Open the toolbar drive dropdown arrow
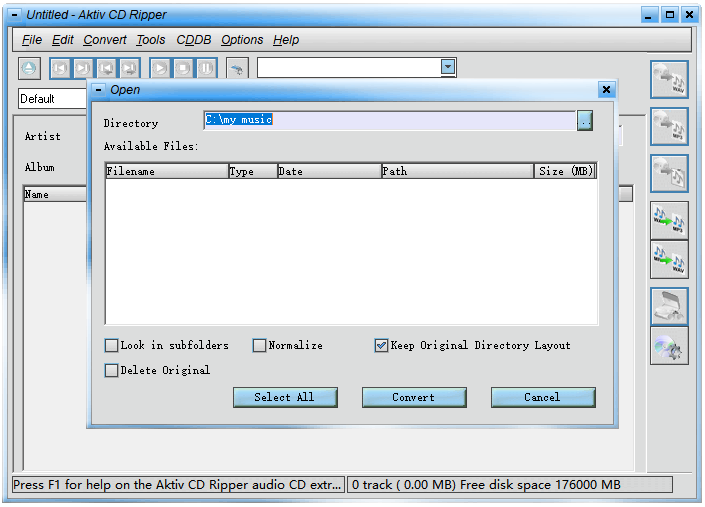 [448, 67]
